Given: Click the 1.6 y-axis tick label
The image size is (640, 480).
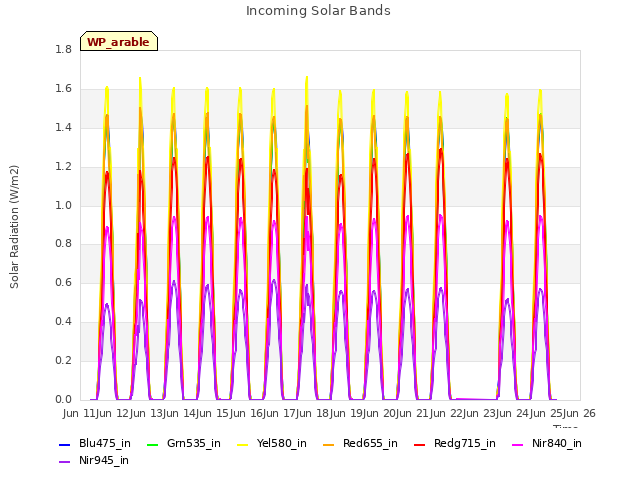Looking at the screenshot, I should coord(63,89).
